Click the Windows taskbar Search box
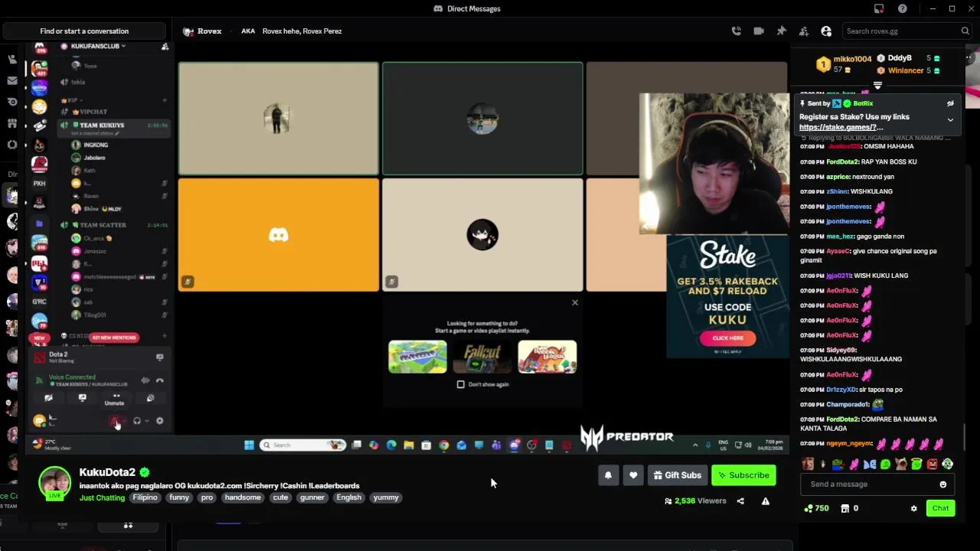 [x=302, y=445]
